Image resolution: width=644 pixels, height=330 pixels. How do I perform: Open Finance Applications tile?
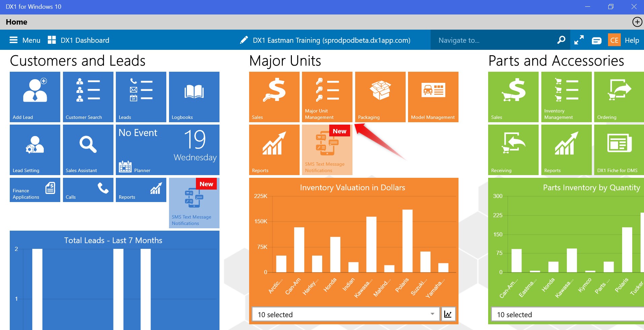[x=35, y=190]
